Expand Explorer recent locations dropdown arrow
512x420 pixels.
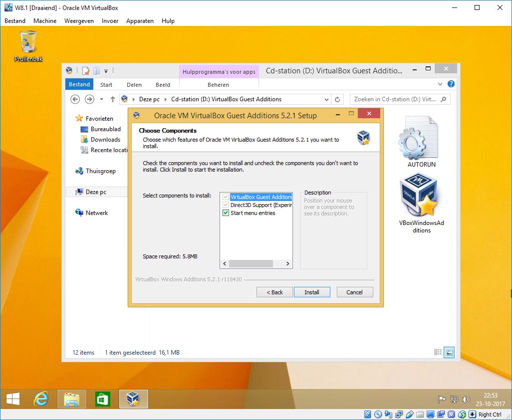(x=101, y=99)
